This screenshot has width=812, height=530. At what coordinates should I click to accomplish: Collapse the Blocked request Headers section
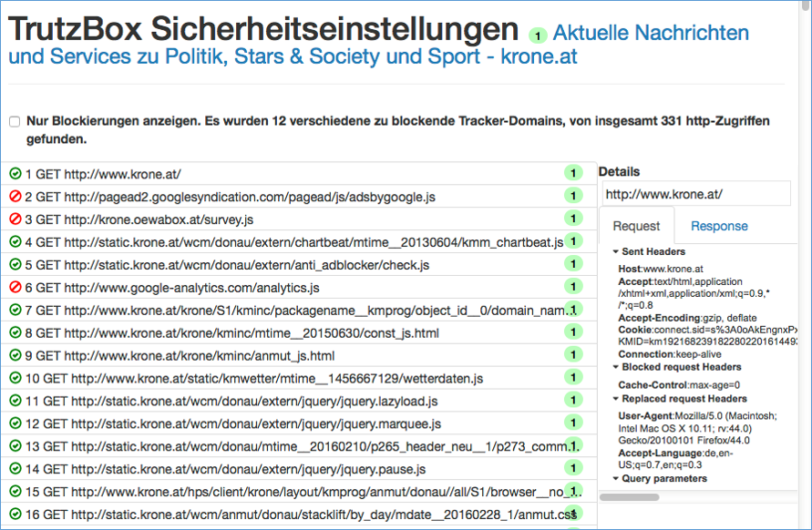[x=677, y=367]
